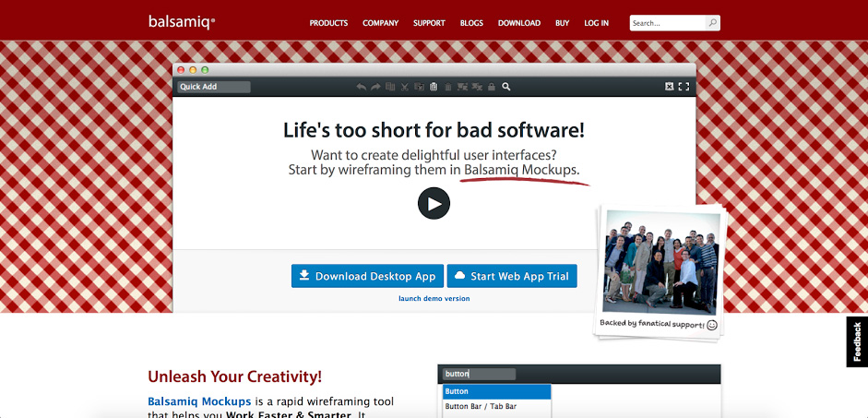
Task: Click the yellow window minimize dot
Action: tap(193, 70)
